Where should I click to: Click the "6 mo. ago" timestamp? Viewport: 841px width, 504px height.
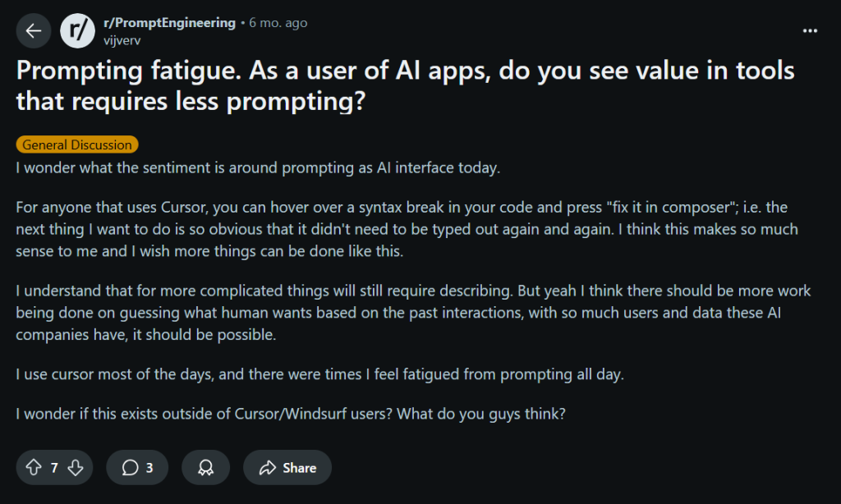point(278,23)
